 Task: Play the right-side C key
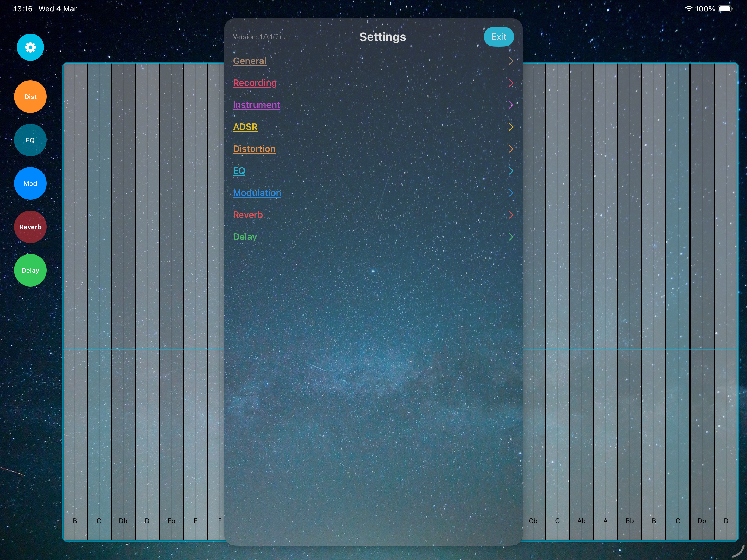point(678,302)
